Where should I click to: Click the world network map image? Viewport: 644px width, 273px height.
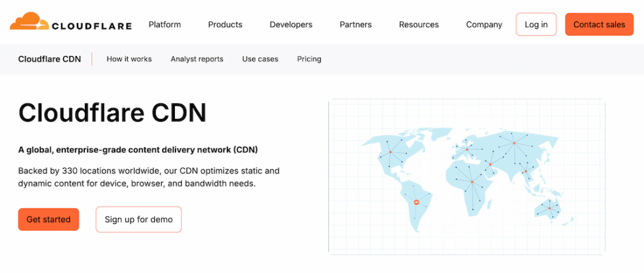click(x=467, y=177)
